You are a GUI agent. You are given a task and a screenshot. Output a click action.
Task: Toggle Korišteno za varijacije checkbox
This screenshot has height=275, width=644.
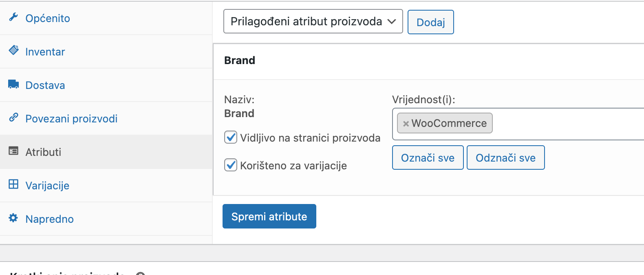(231, 165)
